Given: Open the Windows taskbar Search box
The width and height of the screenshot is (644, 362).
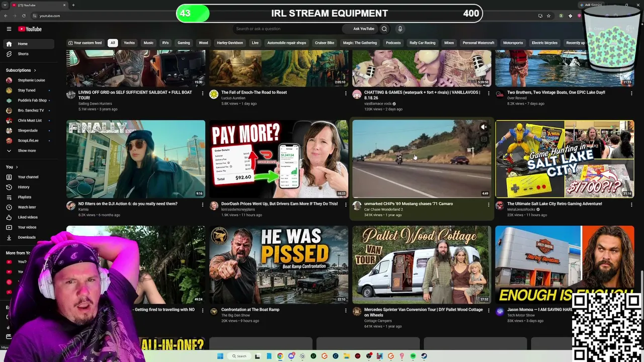Looking at the screenshot, I should tap(239, 356).
